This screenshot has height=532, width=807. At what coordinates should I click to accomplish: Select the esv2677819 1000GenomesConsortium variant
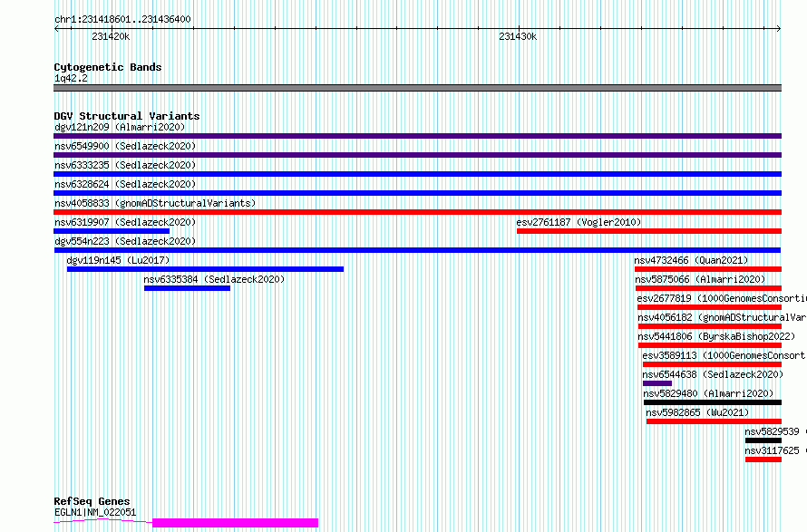pos(710,307)
